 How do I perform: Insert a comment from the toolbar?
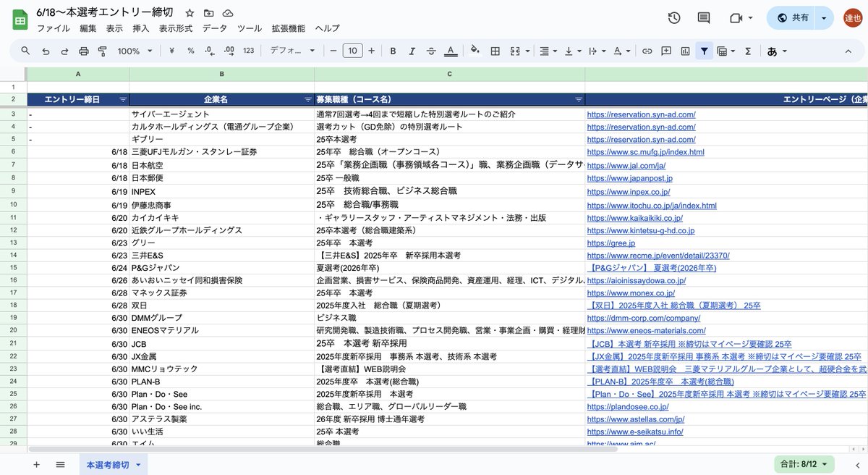tap(666, 51)
